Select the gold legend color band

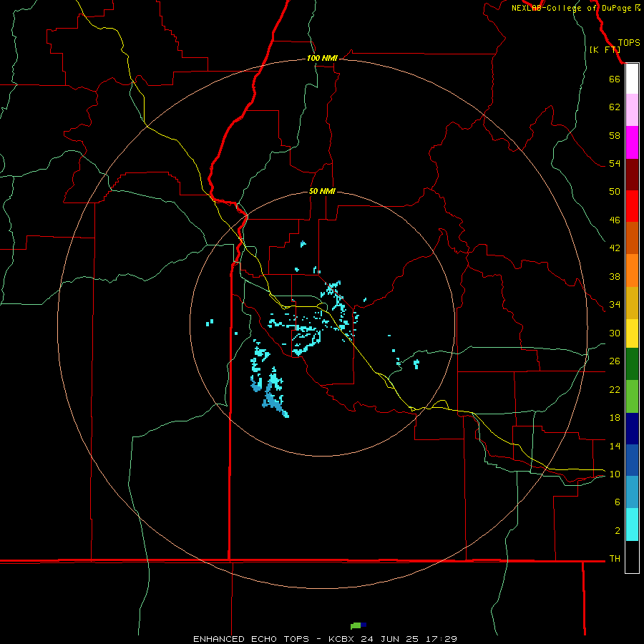click(x=632, y=303)
